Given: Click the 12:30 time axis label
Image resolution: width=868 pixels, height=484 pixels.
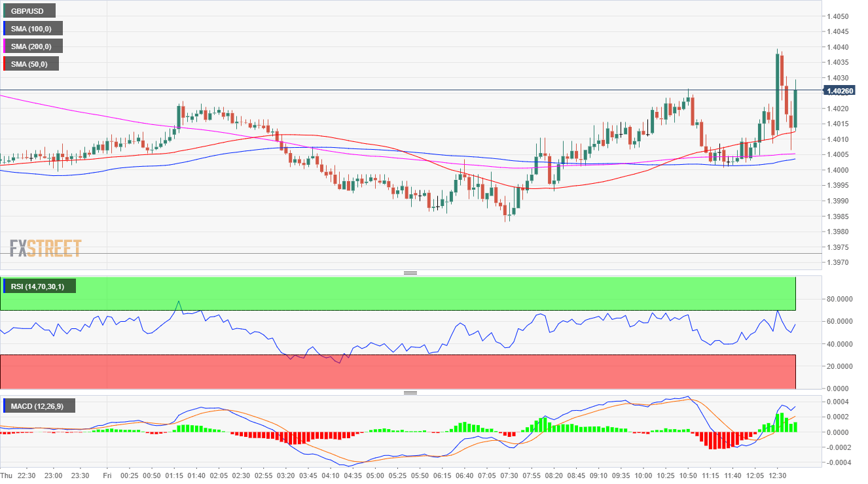Looking at the screenshot, I should tap(778, 475).
